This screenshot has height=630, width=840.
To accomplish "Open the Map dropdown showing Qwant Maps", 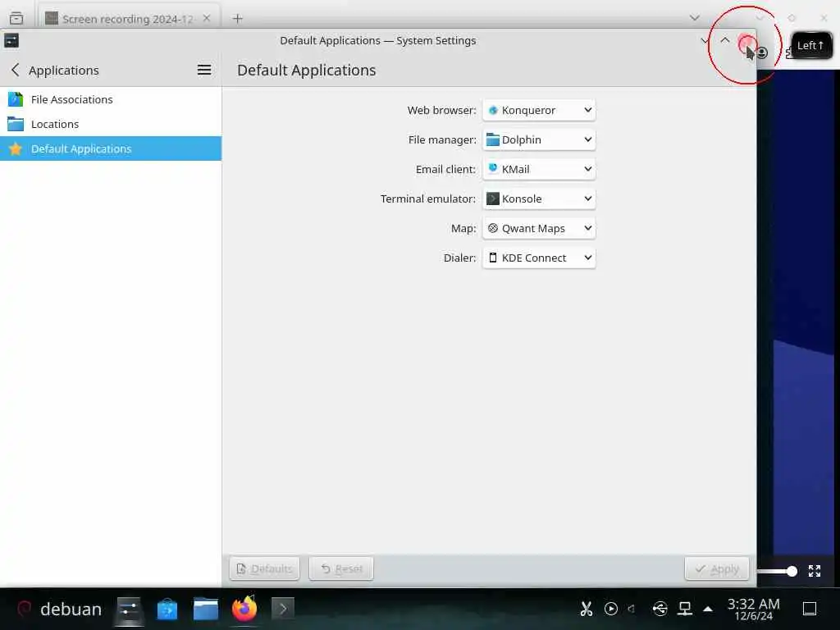I will click(x=539, y=228).
